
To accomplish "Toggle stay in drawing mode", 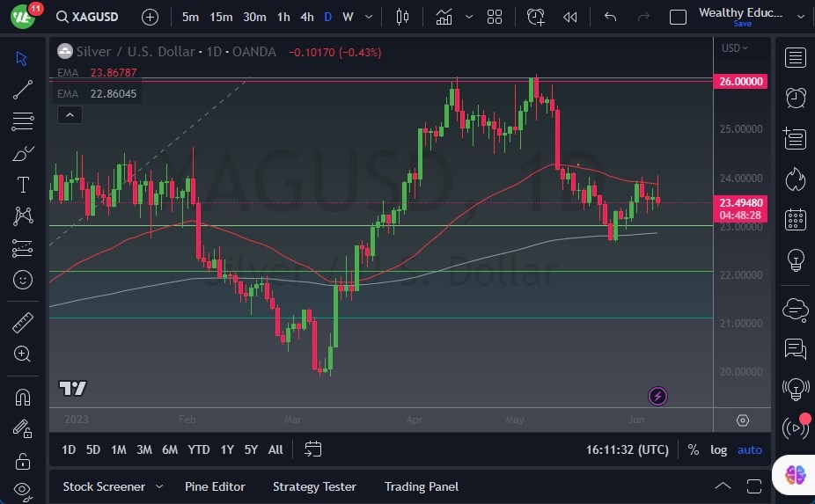I will [x=22, y=428].
